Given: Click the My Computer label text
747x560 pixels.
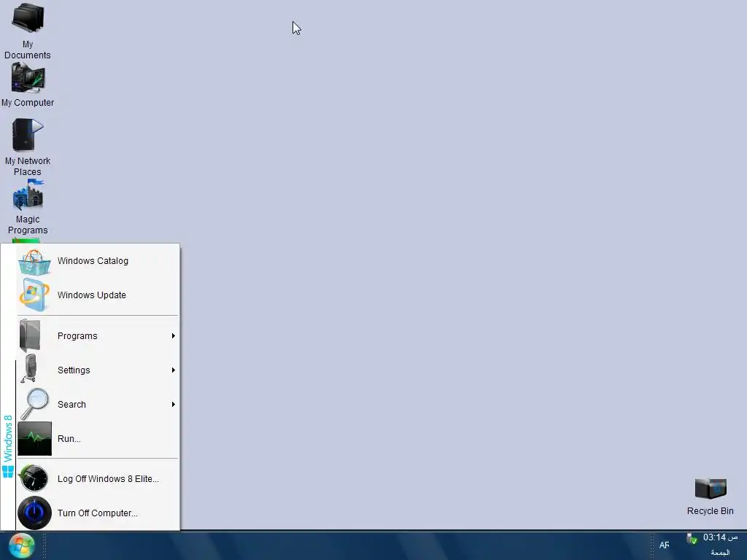Looking at the screenshot, I should pos(28,102).
